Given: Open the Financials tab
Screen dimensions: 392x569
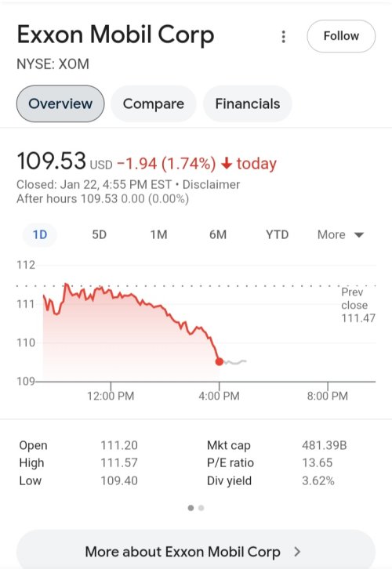Looking at the screenshot, I should click(248, 103).
